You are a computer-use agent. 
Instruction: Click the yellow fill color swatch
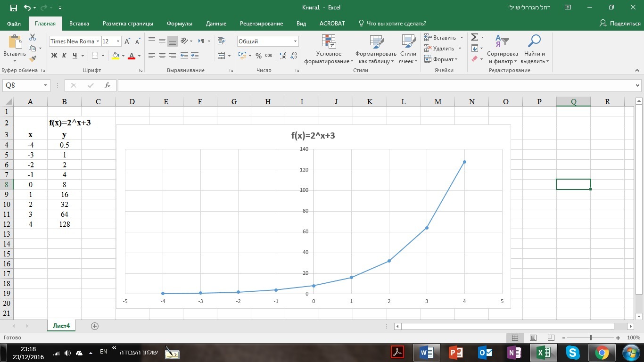[x=116, y=56]
